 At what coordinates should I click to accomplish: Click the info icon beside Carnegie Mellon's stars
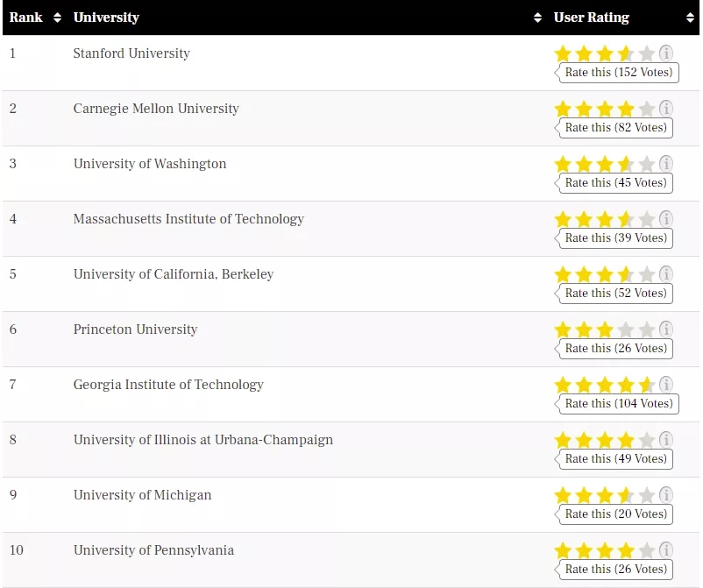666,109
